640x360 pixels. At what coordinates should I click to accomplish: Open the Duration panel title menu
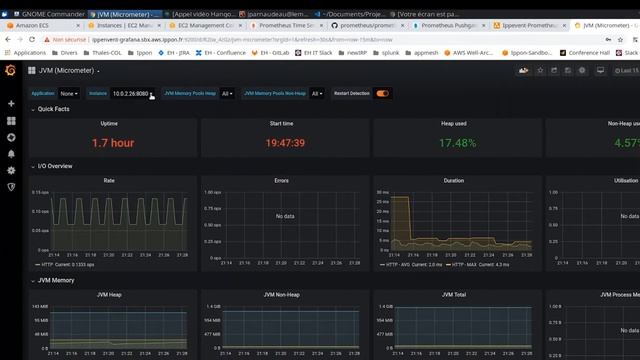tap(453, 180)
